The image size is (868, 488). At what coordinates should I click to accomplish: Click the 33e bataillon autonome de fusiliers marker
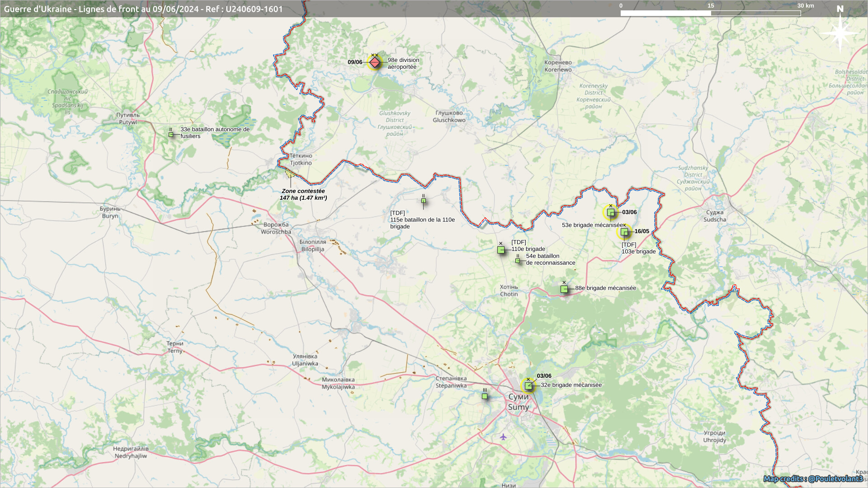[171, 134]
